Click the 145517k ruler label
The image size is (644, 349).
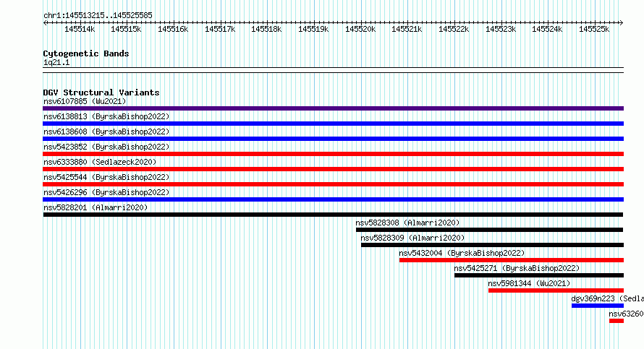tap(220, 30)
